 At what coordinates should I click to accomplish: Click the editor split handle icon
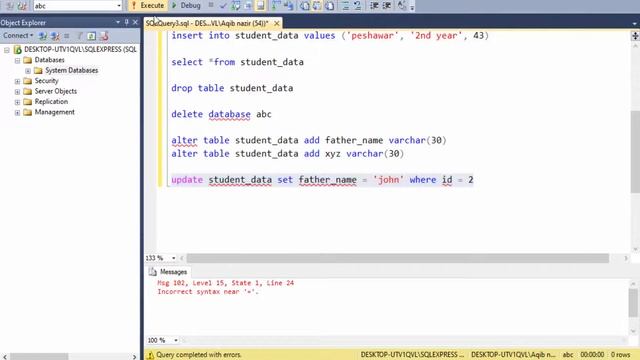(x=635, y=36)
